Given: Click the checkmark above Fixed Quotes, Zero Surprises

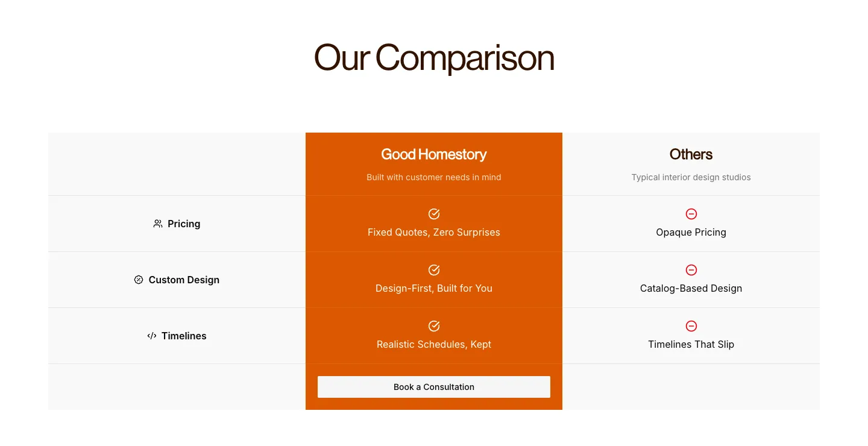Looking at the screenshot, I should tap(434, 214).
